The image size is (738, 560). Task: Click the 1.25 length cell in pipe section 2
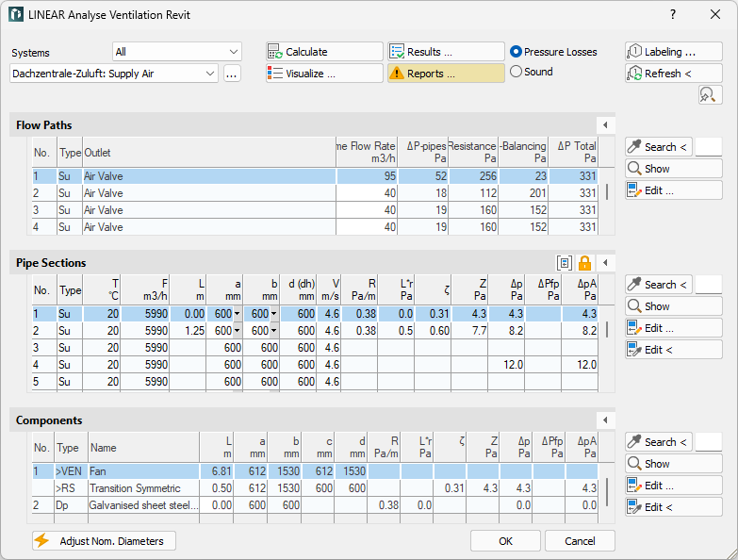pyautogui.click(x=188, y=330)
